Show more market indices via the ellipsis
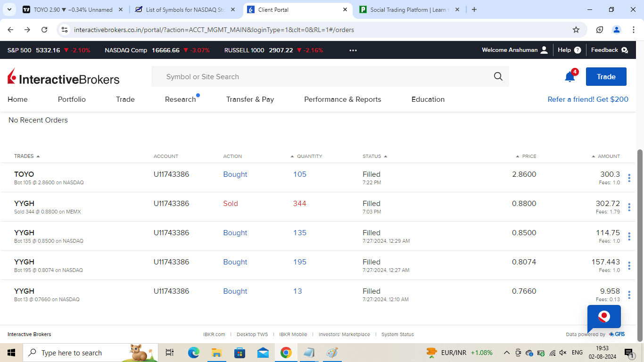This screenshot has width=644, height=362. tap(353, 50)
